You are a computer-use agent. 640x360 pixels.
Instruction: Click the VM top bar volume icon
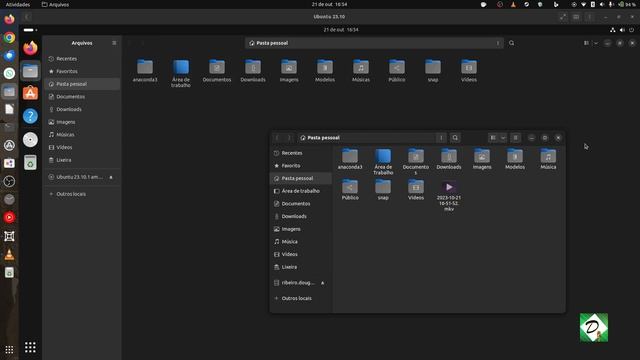[x=622, y=30]
